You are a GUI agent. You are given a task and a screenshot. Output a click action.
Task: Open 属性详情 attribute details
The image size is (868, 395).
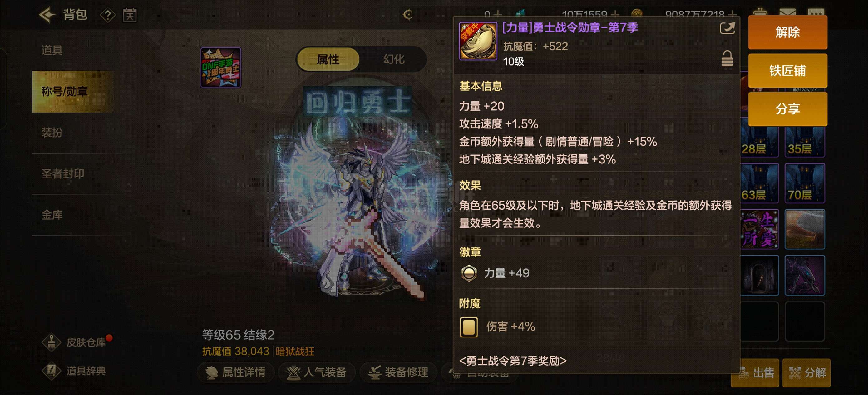click(235, 372)
